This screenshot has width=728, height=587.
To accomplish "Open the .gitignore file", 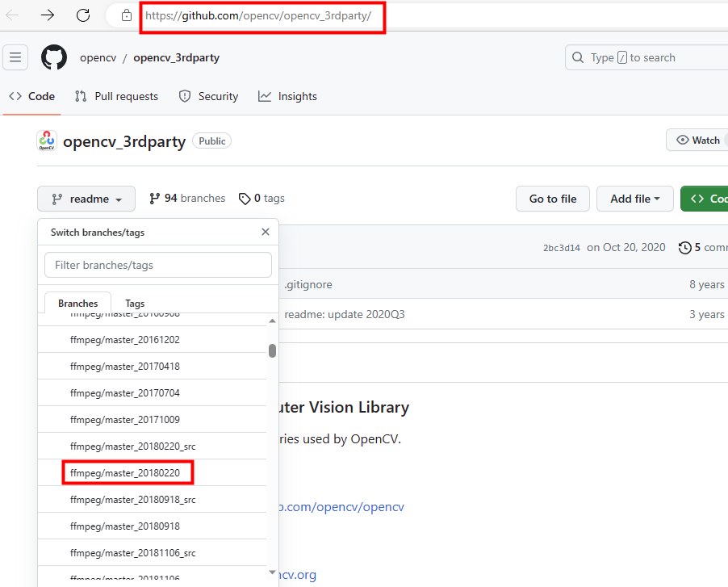I will coord(308,284).
